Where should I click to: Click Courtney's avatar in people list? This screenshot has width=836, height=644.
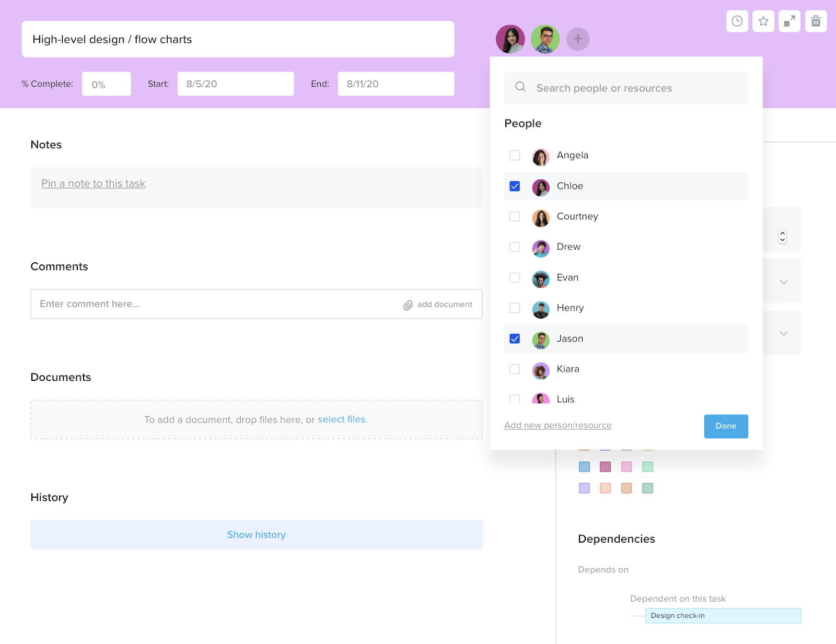[541, 217]
